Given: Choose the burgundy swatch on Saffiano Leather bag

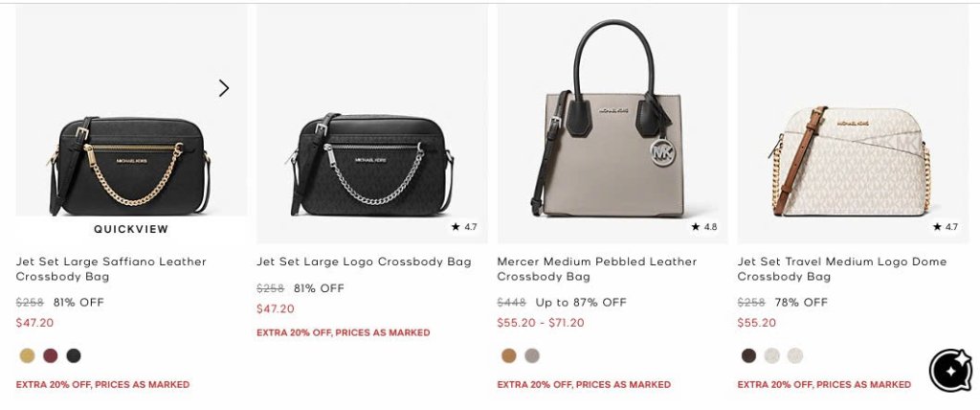Looking at the screenshot, I should click(x=51, y=356).
